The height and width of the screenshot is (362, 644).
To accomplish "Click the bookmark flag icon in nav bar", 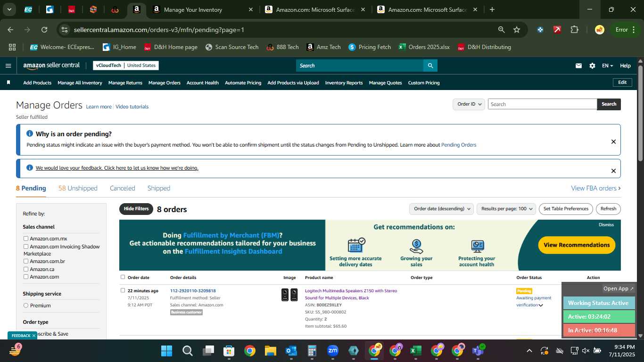I will 8,82.
